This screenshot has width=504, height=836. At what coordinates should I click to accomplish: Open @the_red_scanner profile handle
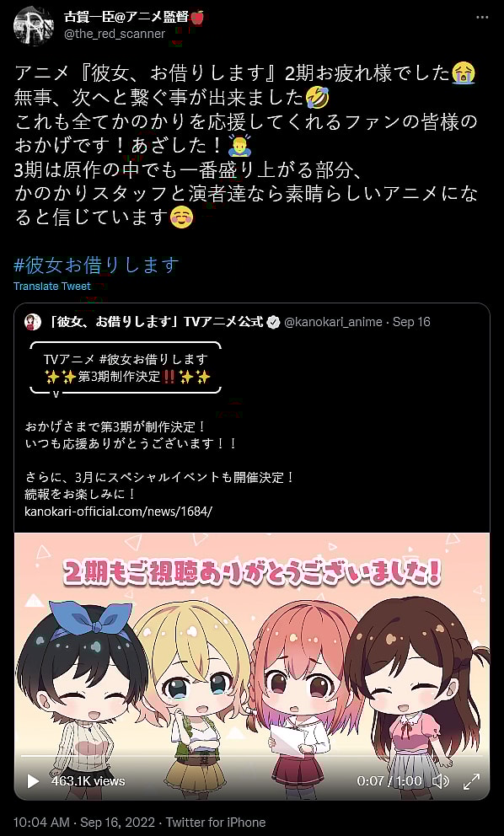tap(114, 34)
